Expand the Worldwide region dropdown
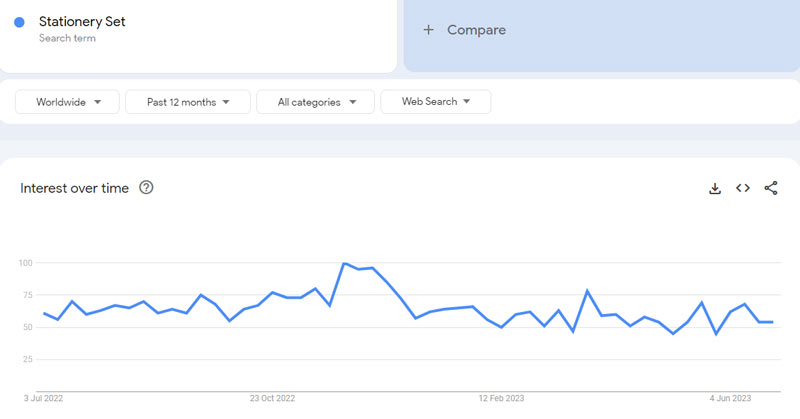 point(68,102)
